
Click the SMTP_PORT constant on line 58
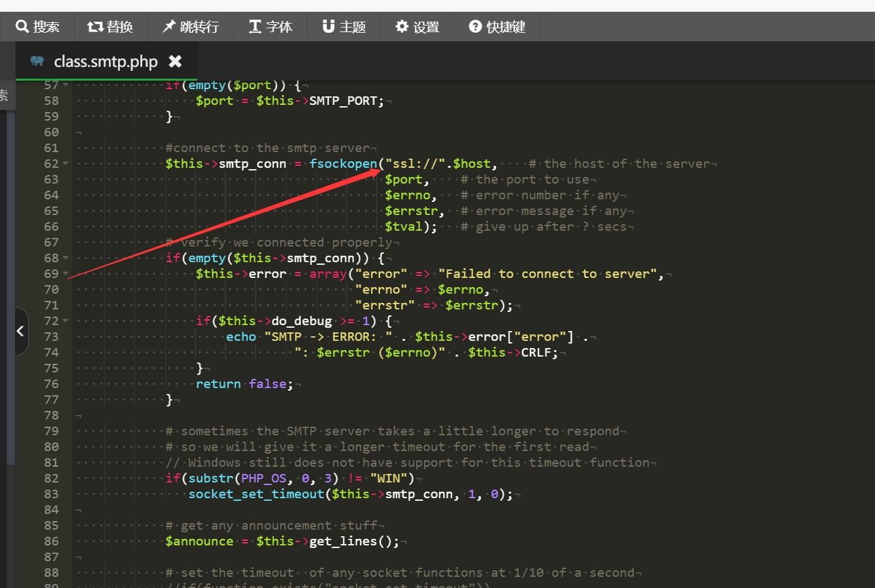coord(343,101)
